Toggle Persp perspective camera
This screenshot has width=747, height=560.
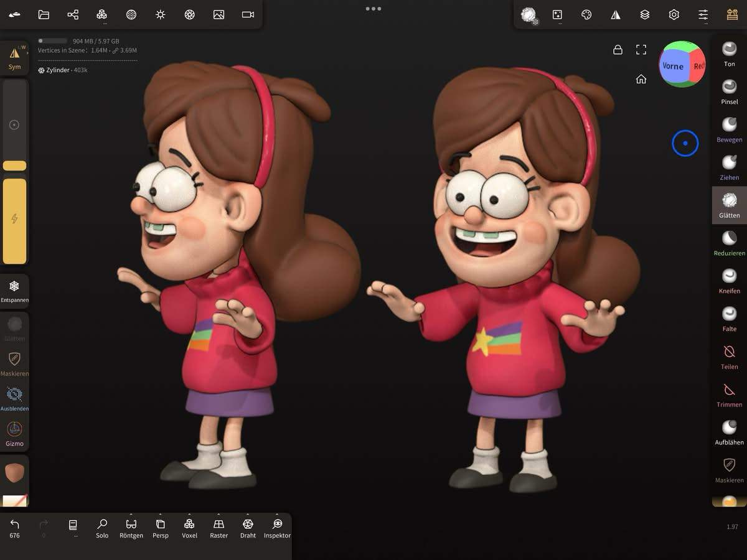[x=161, y=528]
